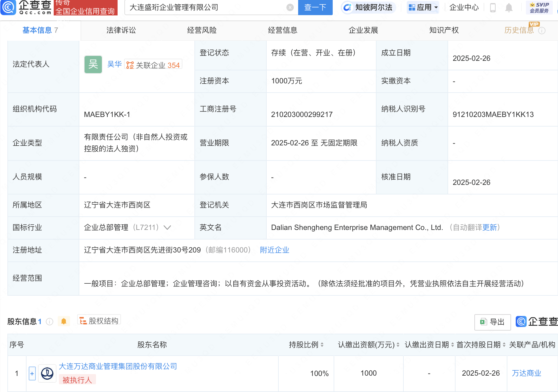Screen dimensions: 558x392
Task: Click registered address text 先进街30号209
Action: 176,250
